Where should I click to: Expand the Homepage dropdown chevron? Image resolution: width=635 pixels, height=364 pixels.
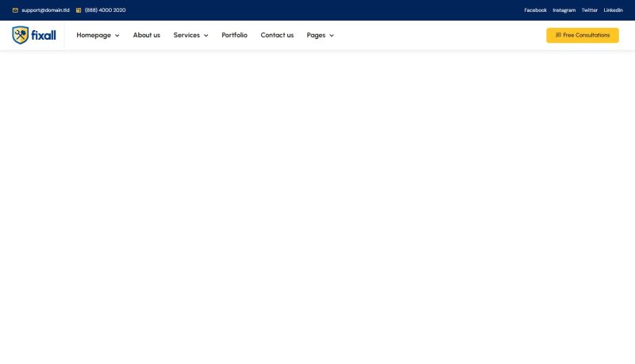[x=117, y=36]
